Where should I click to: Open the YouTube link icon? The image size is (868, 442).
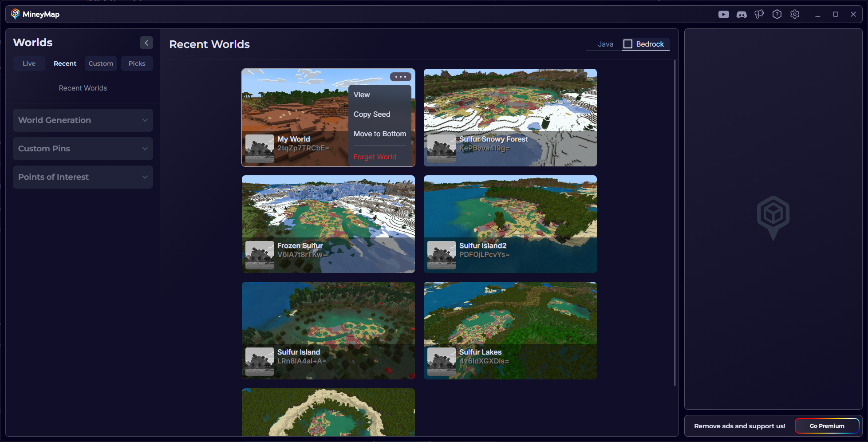click(x=723, y=14)
